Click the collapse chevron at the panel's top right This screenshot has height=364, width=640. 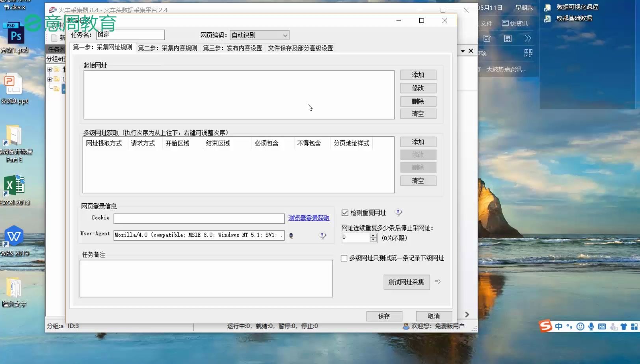coord(463,51)
